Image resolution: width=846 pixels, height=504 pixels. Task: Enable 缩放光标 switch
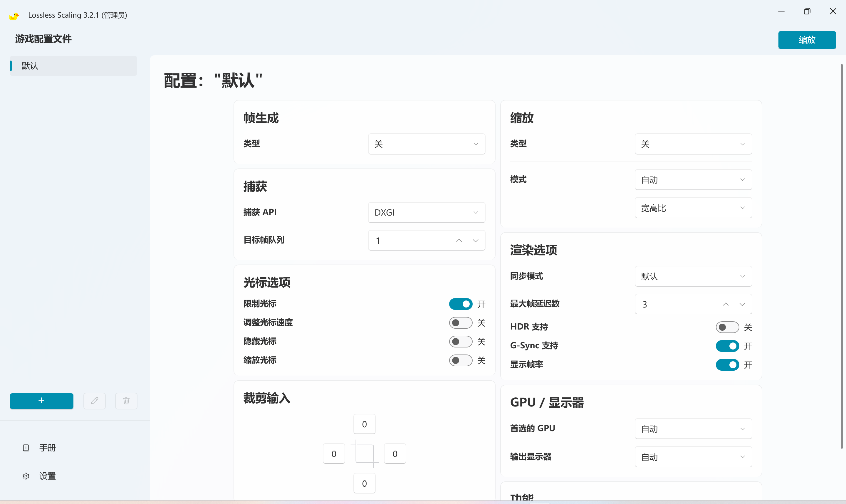tap(461, 360)
